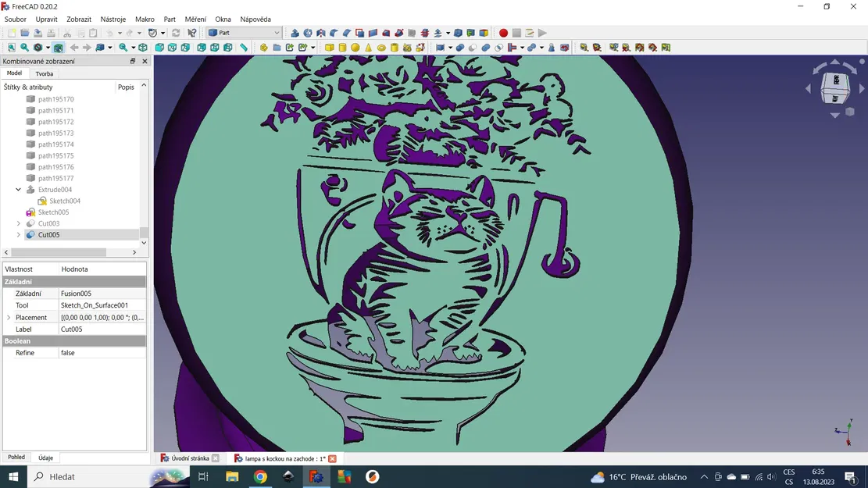Switch to the Tvorba tab
868x488 pixels.
click(45, 73)
